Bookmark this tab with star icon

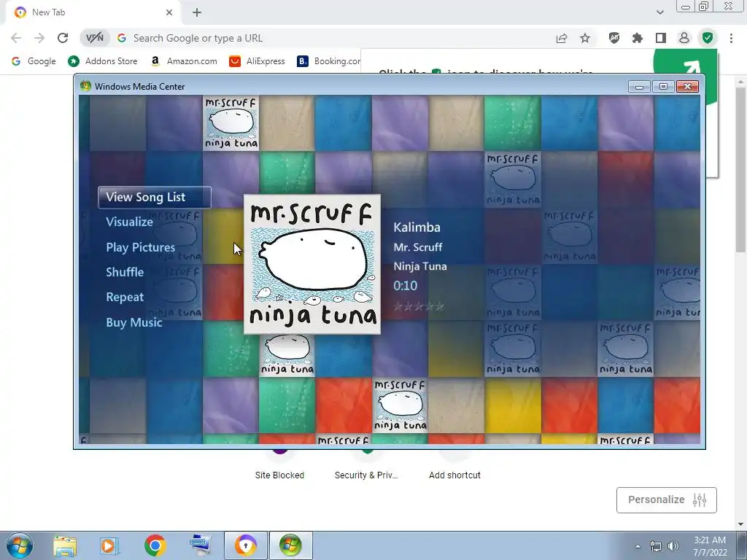point(585,38)
